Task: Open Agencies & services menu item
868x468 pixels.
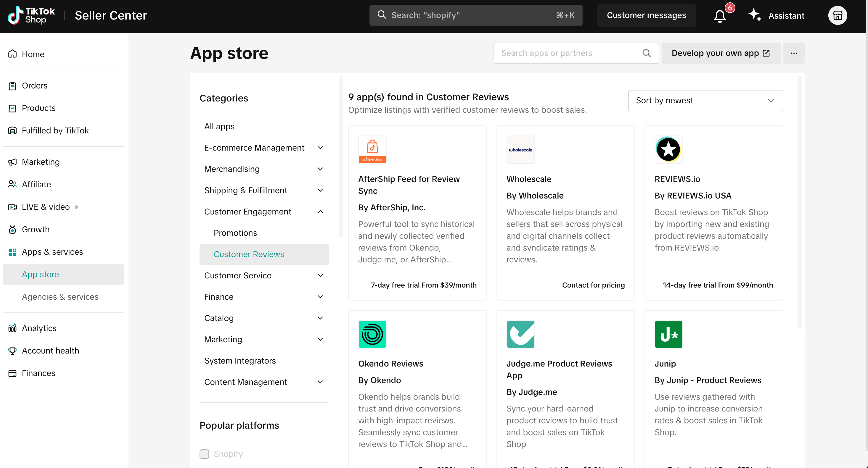Action: point(60,297)
